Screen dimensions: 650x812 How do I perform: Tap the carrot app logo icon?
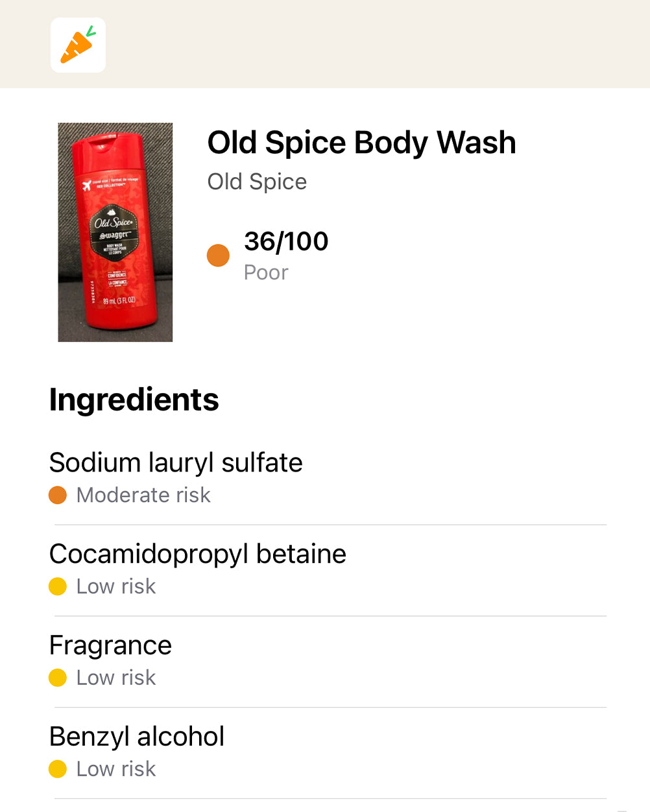coord(78,45)
